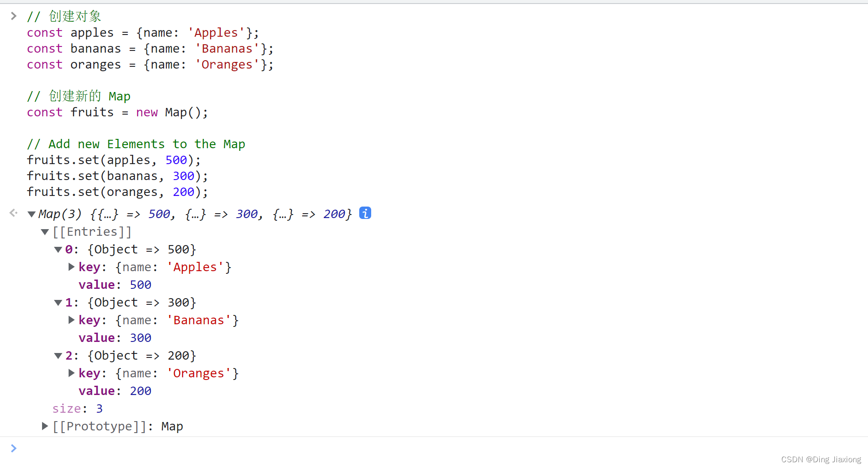868x468 pixels.
Task: Select the 'size: 3' row
Action: (x=77, y=409)
